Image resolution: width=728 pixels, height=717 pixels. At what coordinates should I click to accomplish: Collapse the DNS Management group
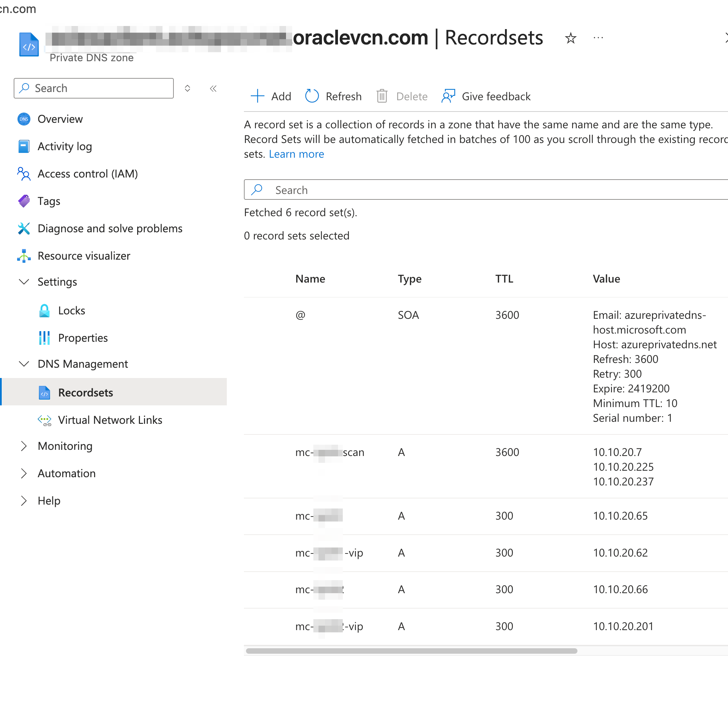click(24, 364)
